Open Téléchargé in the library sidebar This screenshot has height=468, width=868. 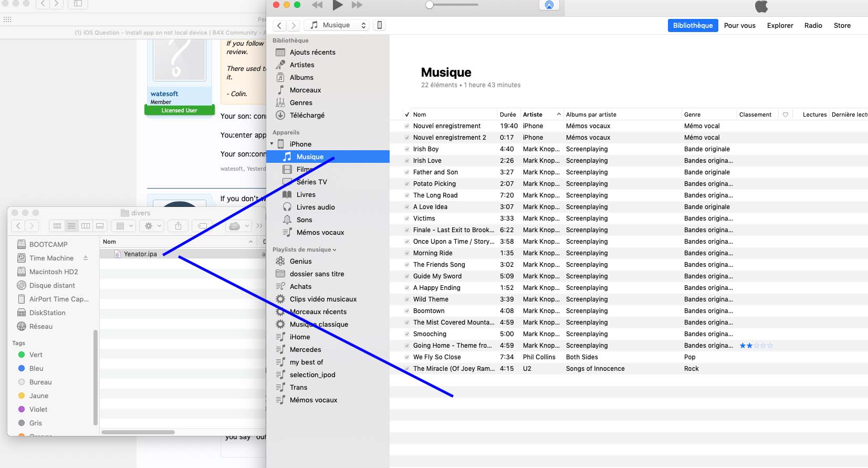(x=307, y=115)
